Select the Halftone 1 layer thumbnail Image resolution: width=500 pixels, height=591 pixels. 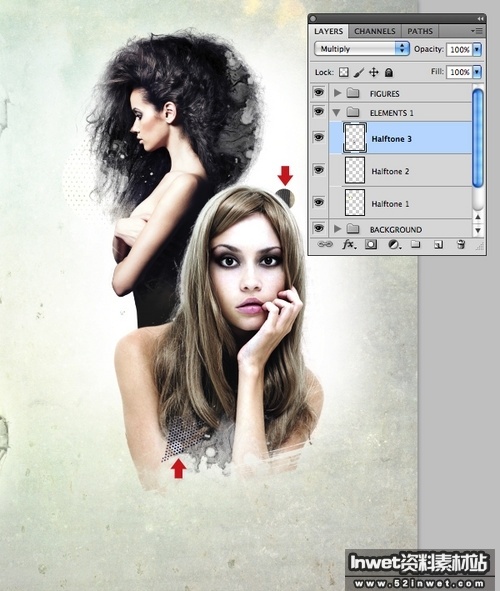[x=355, y=202]
